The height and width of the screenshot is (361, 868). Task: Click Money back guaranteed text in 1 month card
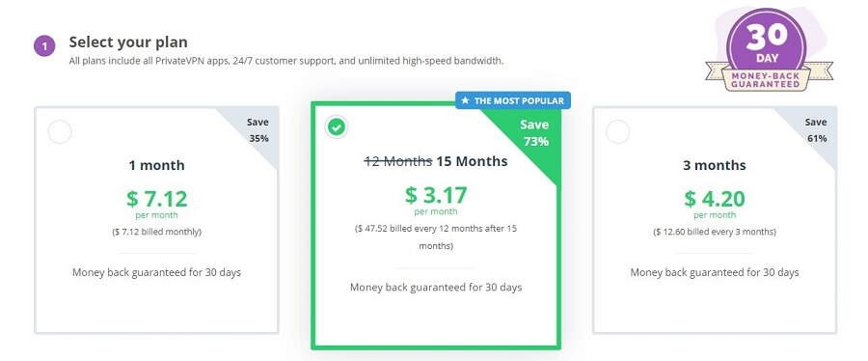pyautogui.click(x=156, y=272)
